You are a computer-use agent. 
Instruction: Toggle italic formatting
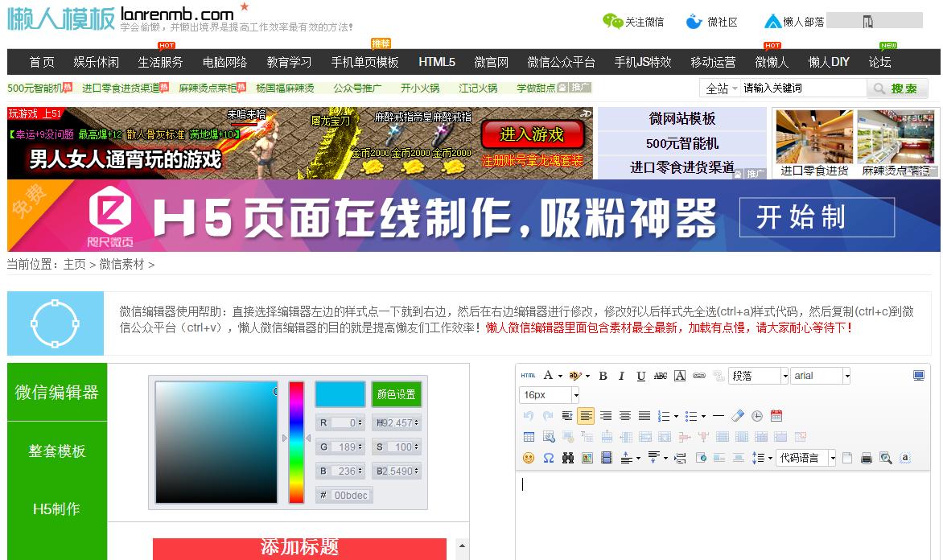[621, 376]
